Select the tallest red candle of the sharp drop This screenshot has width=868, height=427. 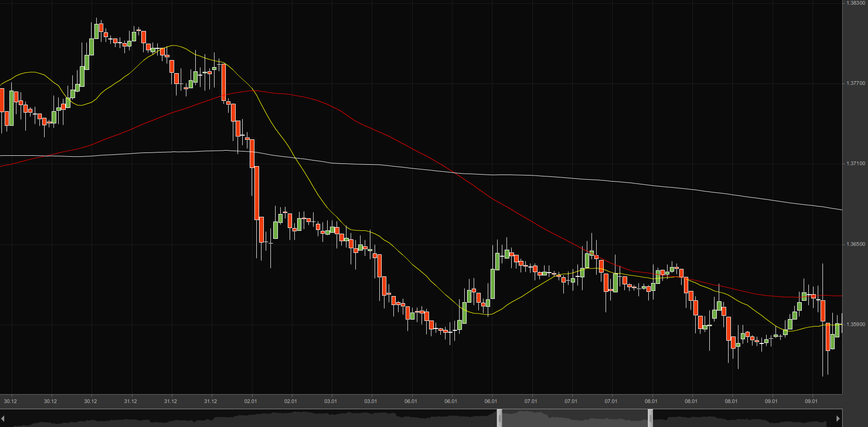(257, 192)
